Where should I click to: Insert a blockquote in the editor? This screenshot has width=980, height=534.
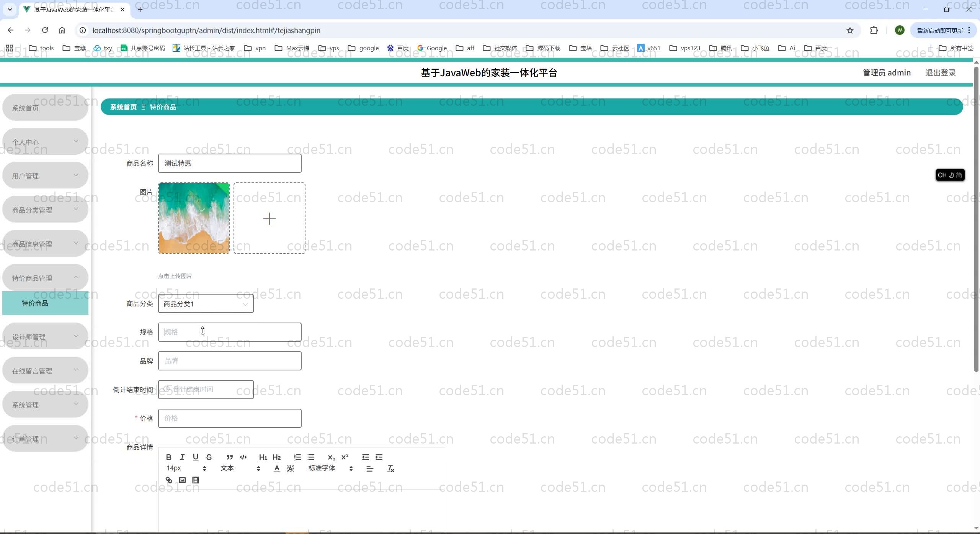point(230,457)
